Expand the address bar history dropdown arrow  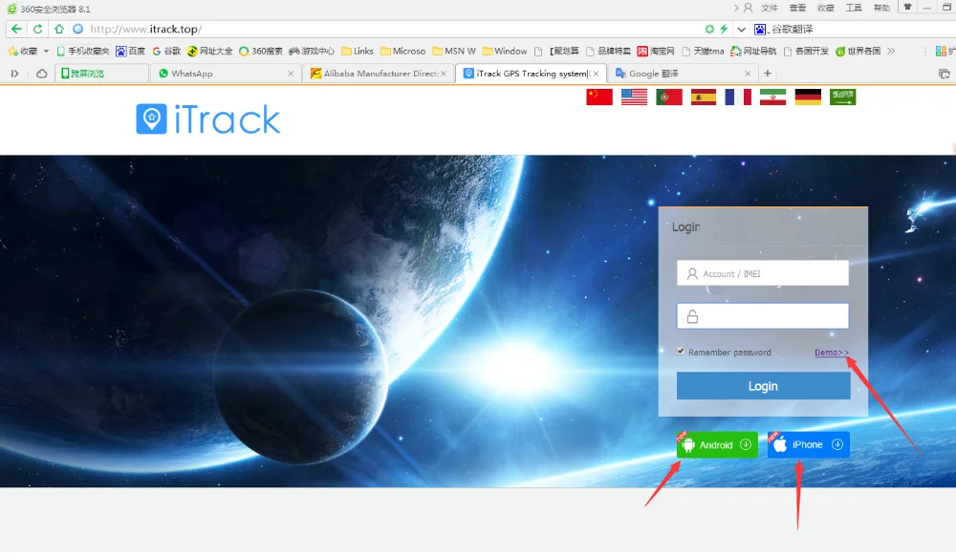(742, 29)
